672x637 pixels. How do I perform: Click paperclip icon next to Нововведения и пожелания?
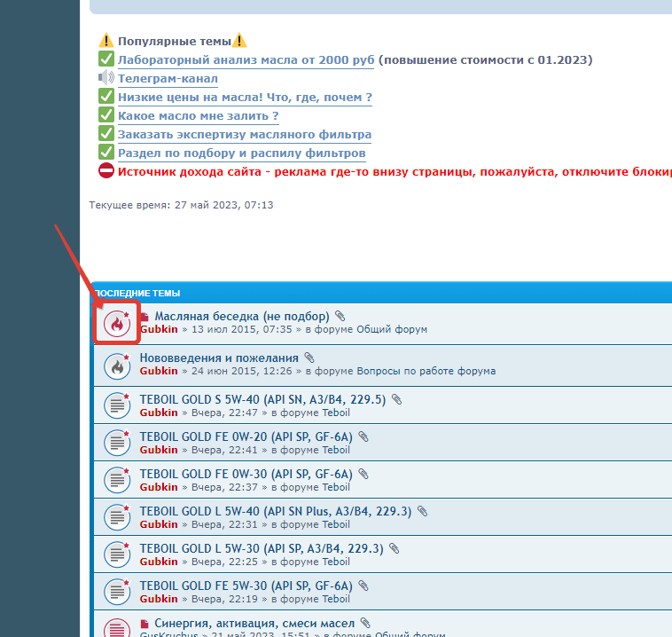point(309,358)
